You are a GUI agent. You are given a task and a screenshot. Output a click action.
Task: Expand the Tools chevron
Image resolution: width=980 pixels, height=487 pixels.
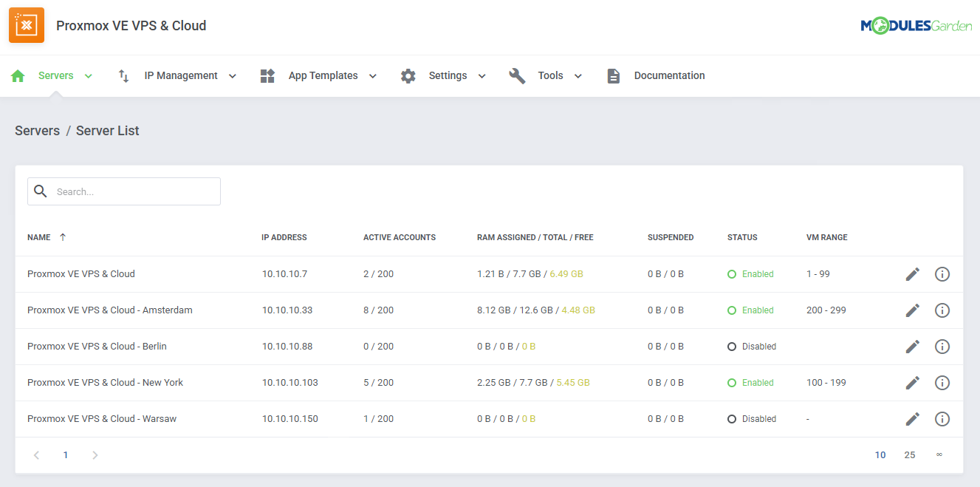click(x=578, y=76)
